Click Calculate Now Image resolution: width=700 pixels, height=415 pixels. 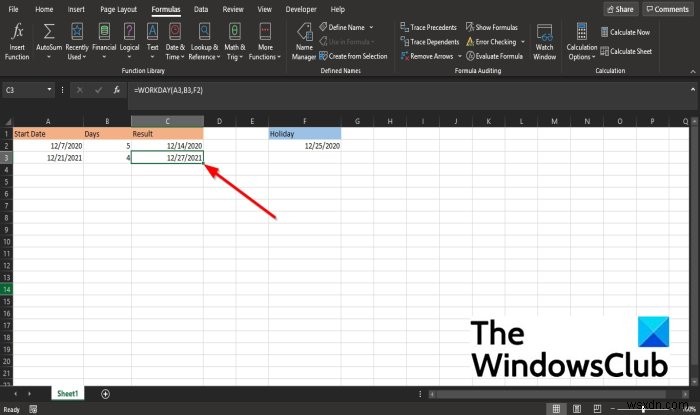point(625,32)
